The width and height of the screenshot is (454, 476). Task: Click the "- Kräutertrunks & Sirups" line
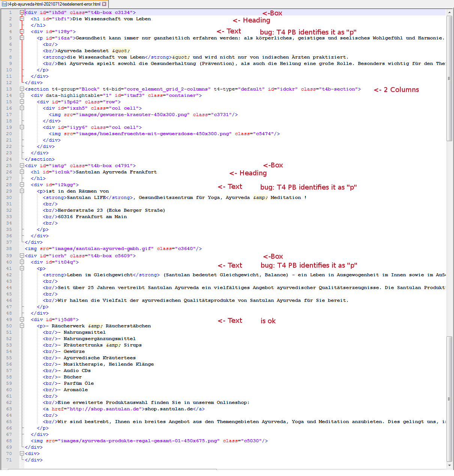coord(100,345)
